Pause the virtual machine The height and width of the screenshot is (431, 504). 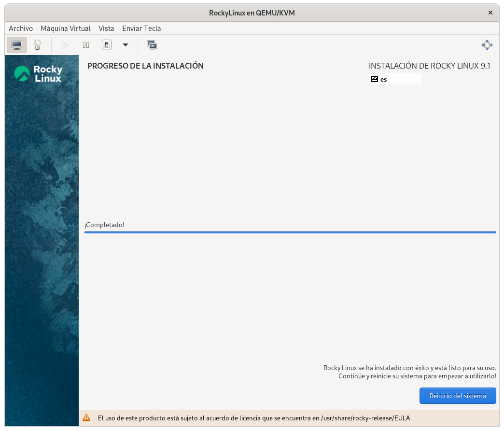[86, 45]
